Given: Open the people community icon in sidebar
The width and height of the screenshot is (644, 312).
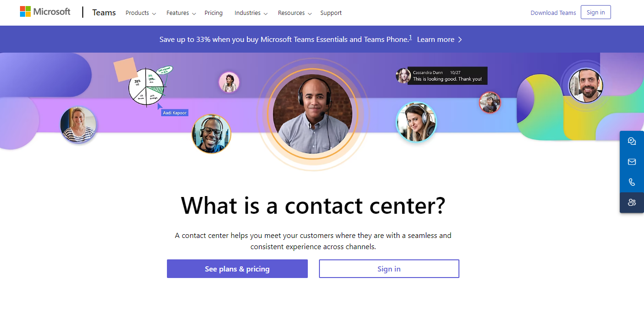Looking at the screenshot, I should click(632, 203).
